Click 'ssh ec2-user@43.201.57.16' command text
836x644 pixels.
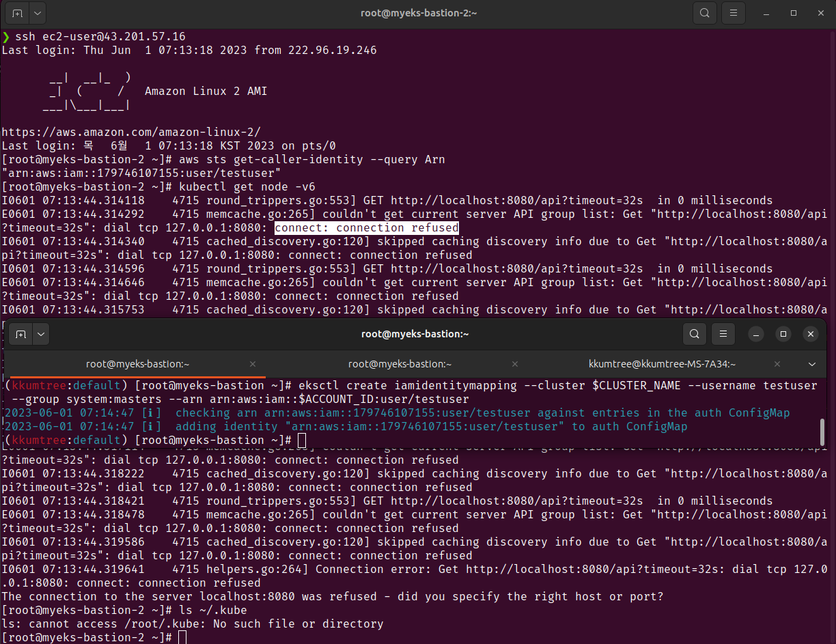pyautogui.click(x=100, y=36)
